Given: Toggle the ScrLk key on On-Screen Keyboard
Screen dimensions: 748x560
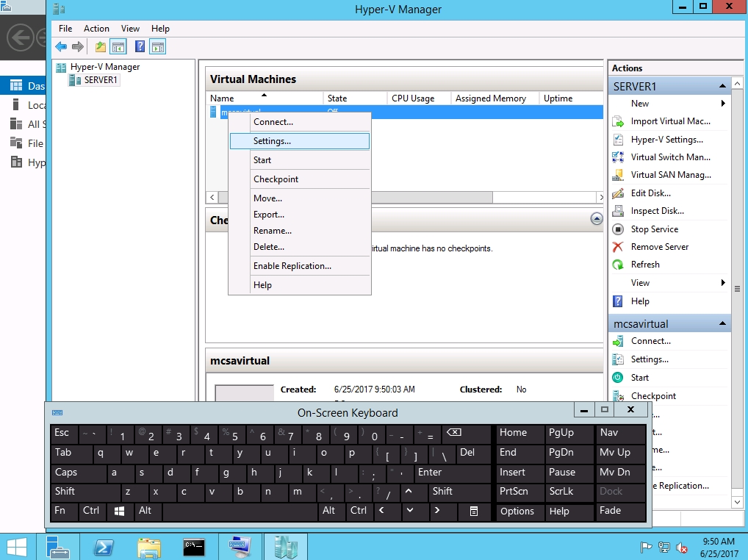Looking at the screenshot, I should pos(569,492).
